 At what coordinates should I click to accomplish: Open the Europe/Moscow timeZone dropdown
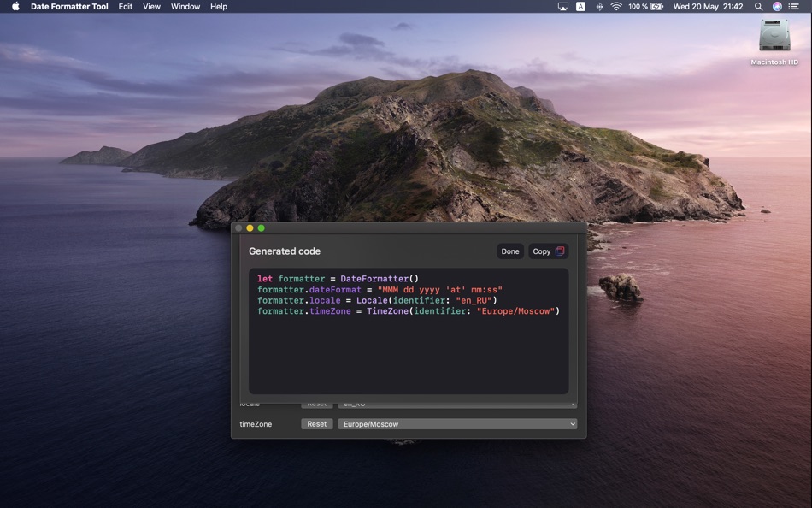(x=457, y=423)
